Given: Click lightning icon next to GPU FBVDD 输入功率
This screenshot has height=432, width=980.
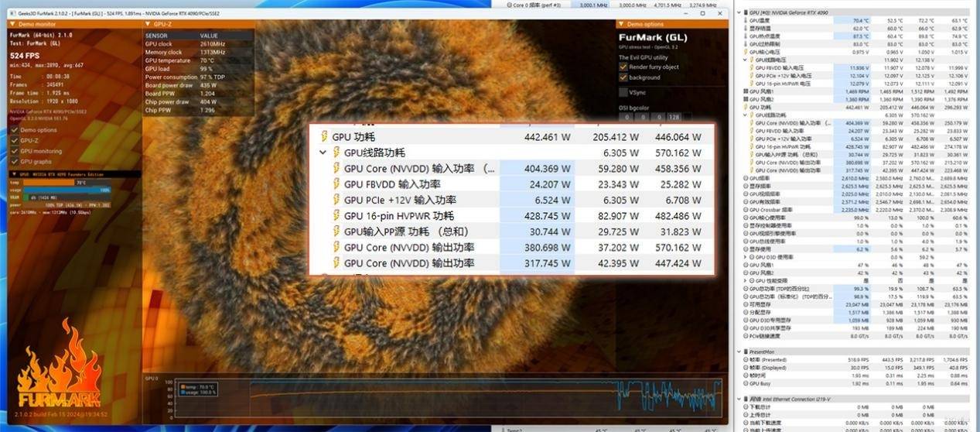Looking at the screenshot, I should [336, 184].
